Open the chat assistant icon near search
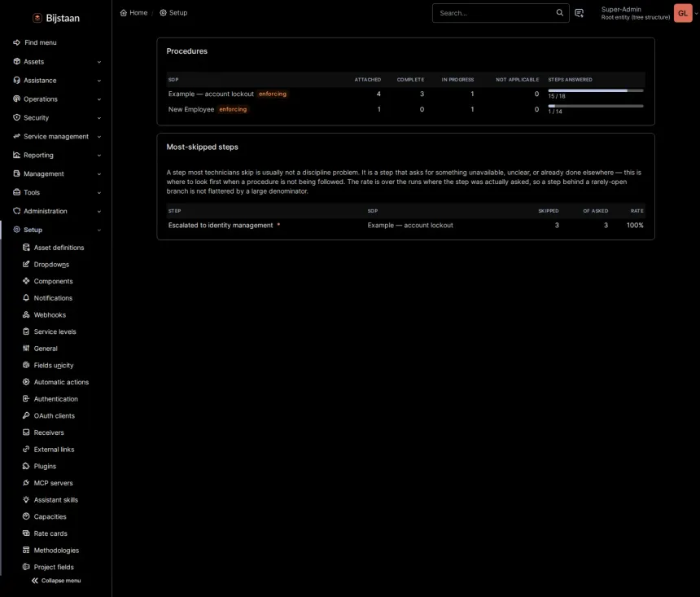 [579, 13]
